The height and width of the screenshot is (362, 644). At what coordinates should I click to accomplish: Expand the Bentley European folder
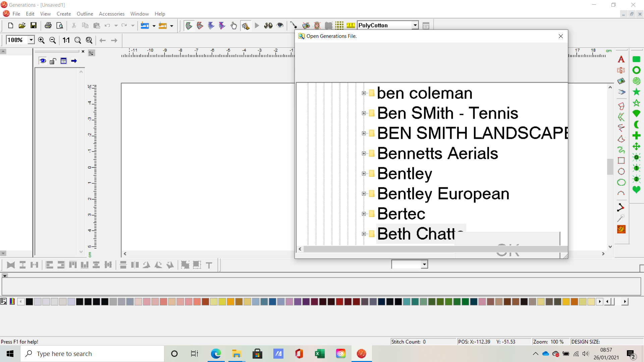(364, 194)
